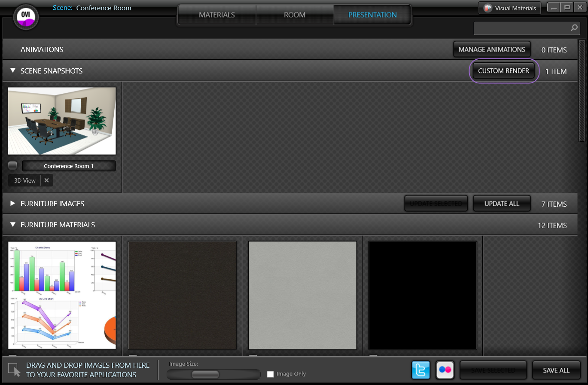Click the 0 ITEMS count label

point(554,50)
